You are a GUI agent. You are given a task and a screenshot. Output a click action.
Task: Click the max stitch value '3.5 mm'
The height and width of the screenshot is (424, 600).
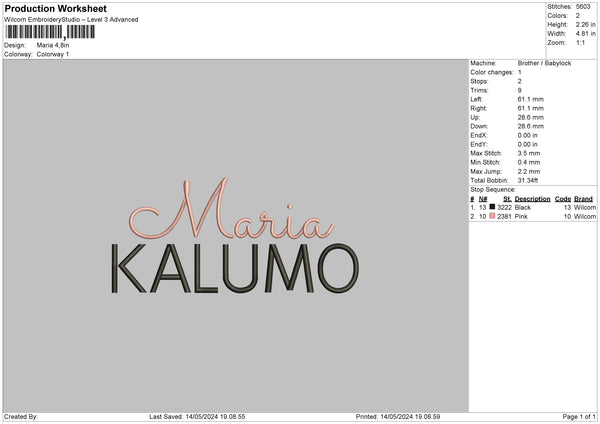(529, 153)
